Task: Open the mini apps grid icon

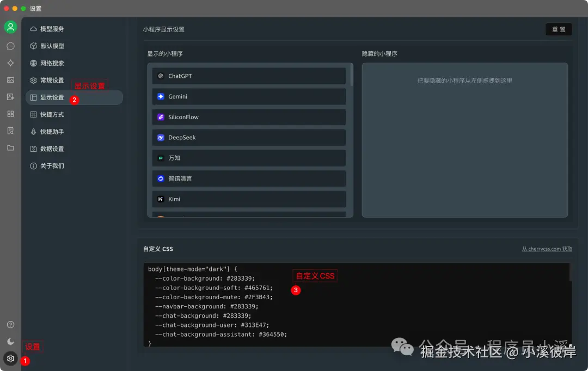Action: (x=10, y=114)
